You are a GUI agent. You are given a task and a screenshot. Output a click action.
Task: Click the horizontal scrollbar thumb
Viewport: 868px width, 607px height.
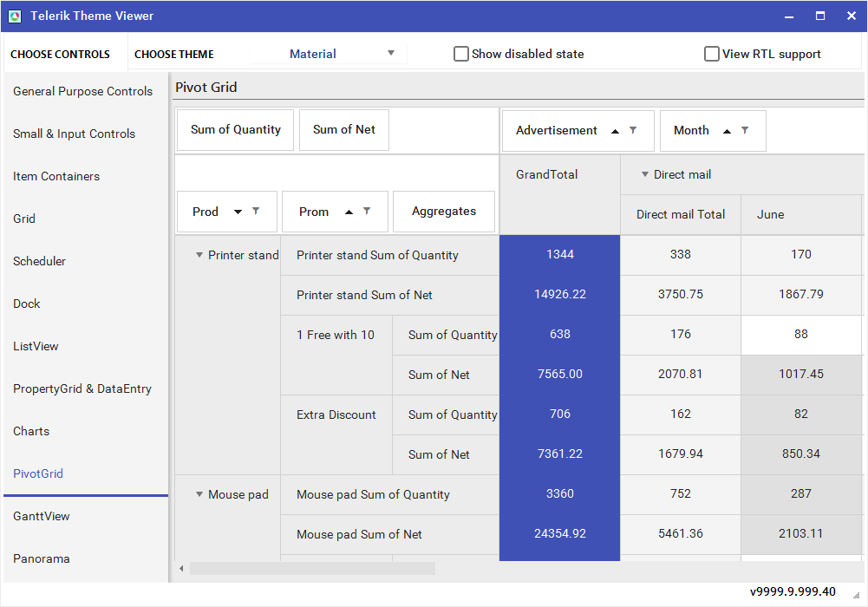tap(312, 568)
